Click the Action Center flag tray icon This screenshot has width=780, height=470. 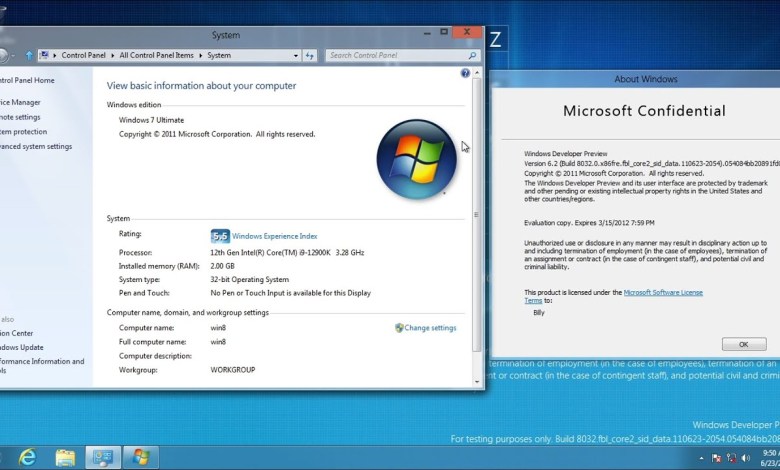[716, 458]
